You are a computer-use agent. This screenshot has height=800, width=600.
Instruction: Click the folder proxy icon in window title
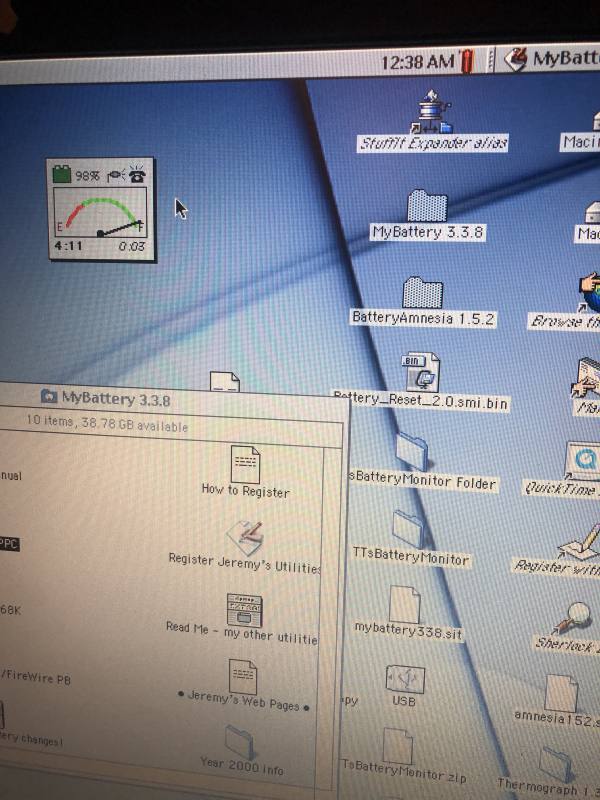pyautogui.click(x=49, y=395)
